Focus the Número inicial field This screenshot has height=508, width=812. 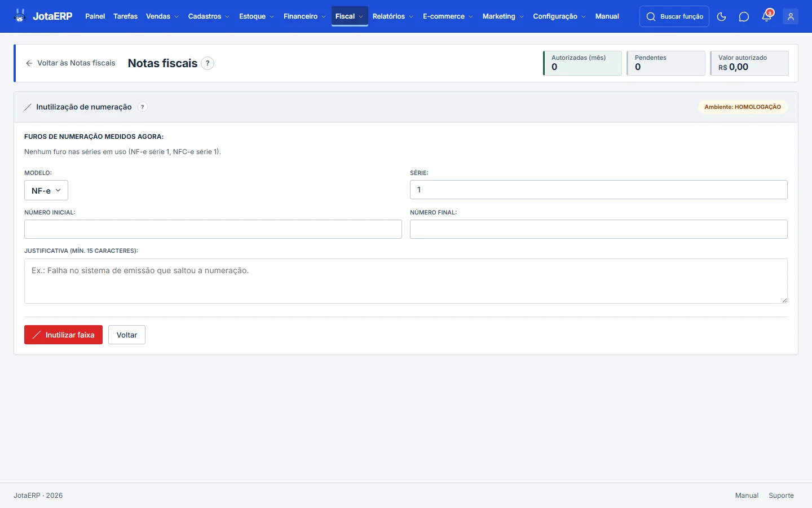point(213,229)
